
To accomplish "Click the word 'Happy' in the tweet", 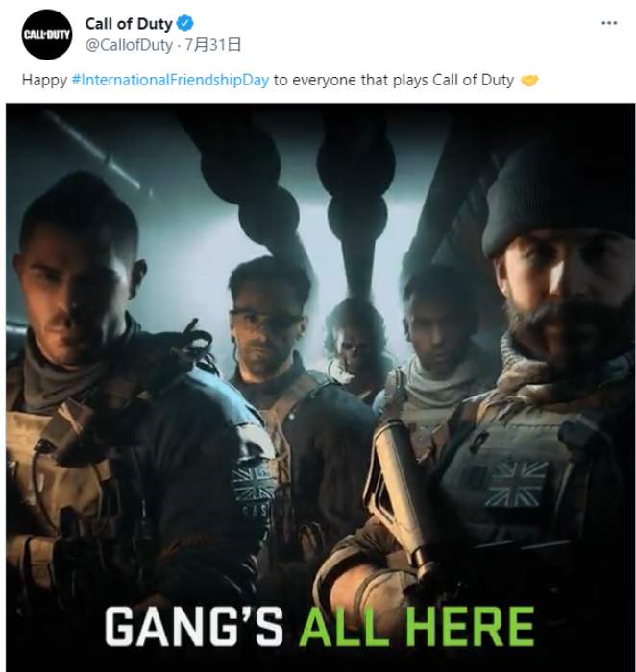I will [44, 81].
